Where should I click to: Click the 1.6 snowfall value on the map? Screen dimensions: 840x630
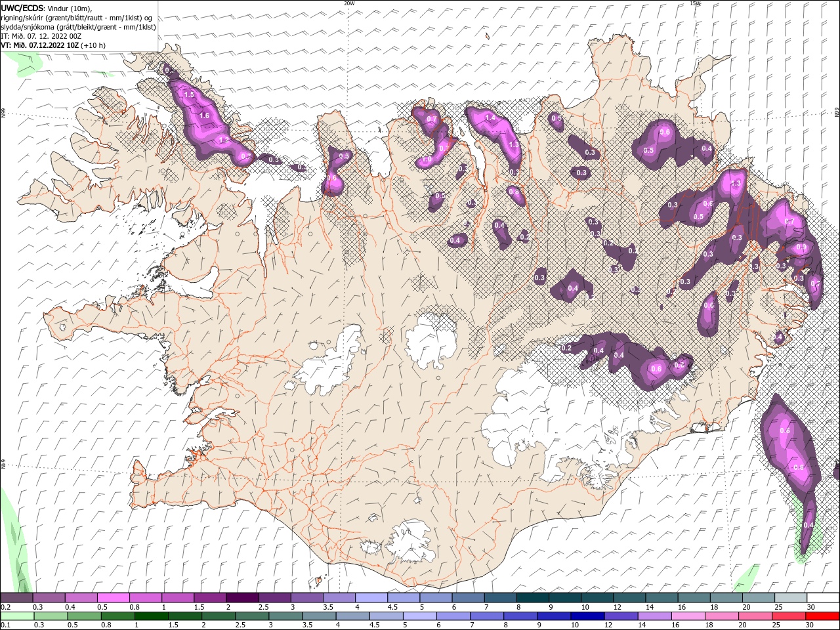tap(203, 115)
